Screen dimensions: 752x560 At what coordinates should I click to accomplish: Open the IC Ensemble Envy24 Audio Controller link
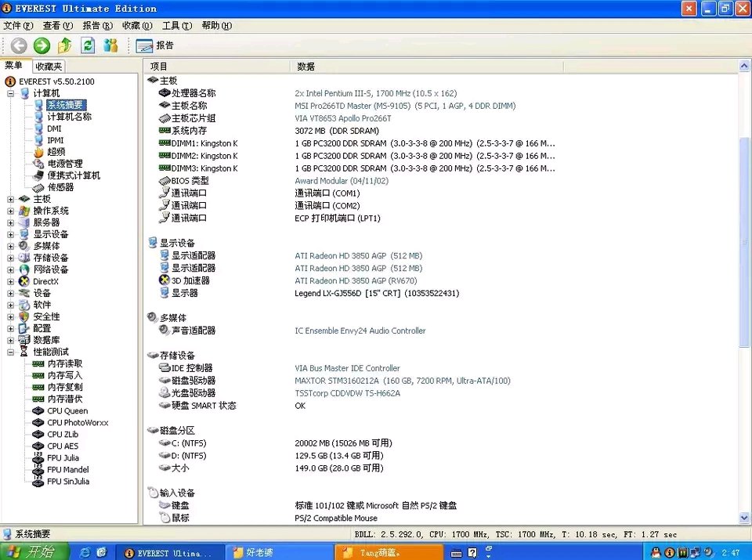[x=360, y=331]
